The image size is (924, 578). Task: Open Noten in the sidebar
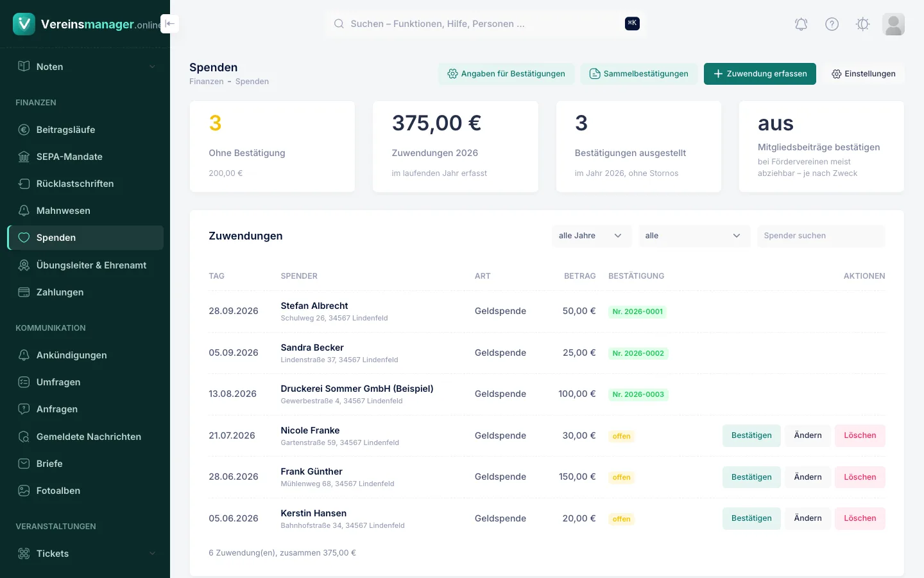85,67
